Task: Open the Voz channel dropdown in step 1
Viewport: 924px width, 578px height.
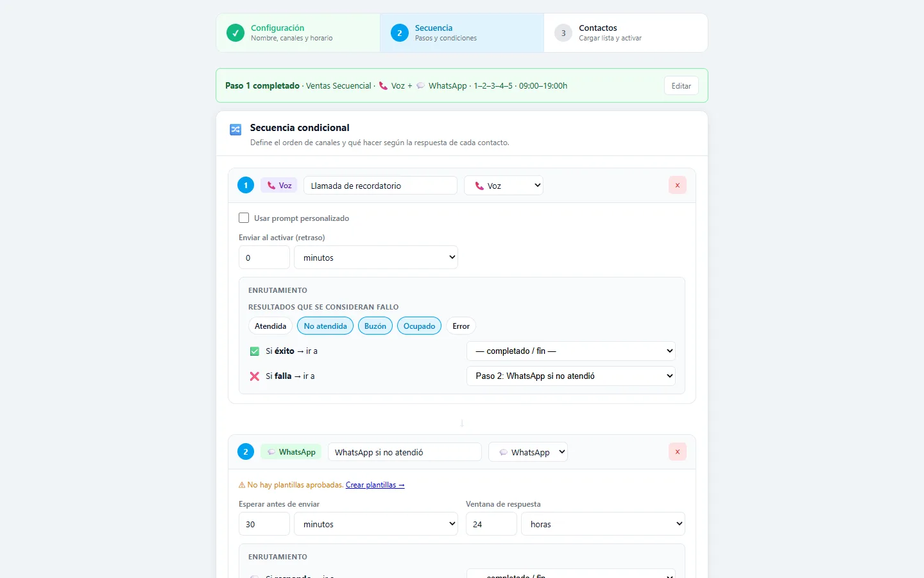Action: pos(504,185)
